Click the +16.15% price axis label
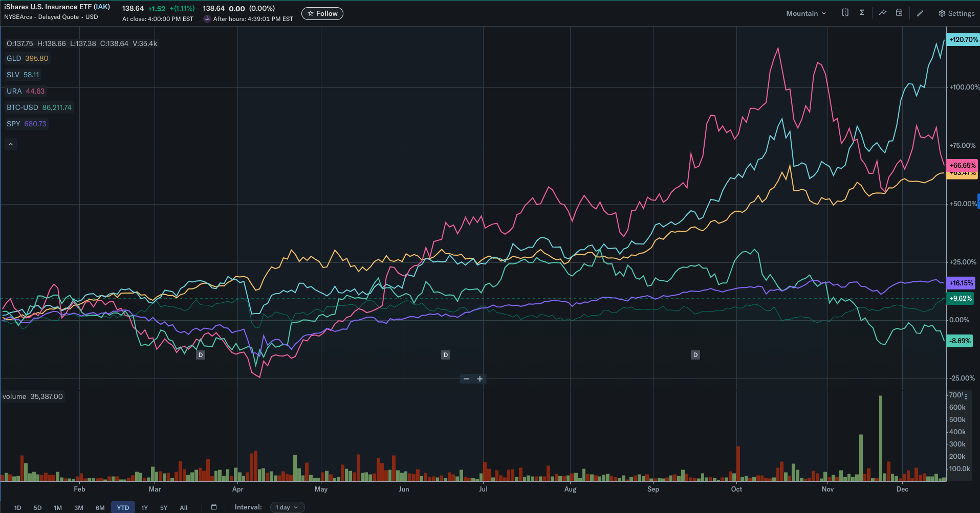The image size is (980, 513). (961, 283)
